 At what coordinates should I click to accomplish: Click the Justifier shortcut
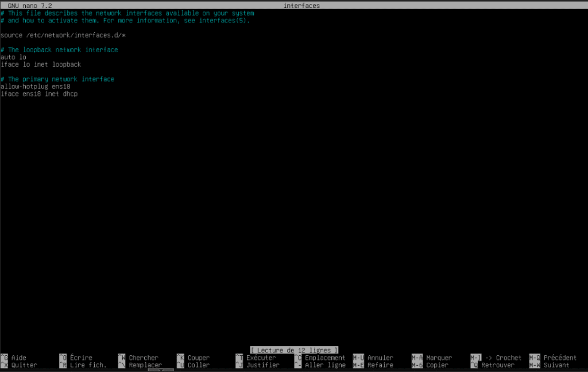pos(262,365)
